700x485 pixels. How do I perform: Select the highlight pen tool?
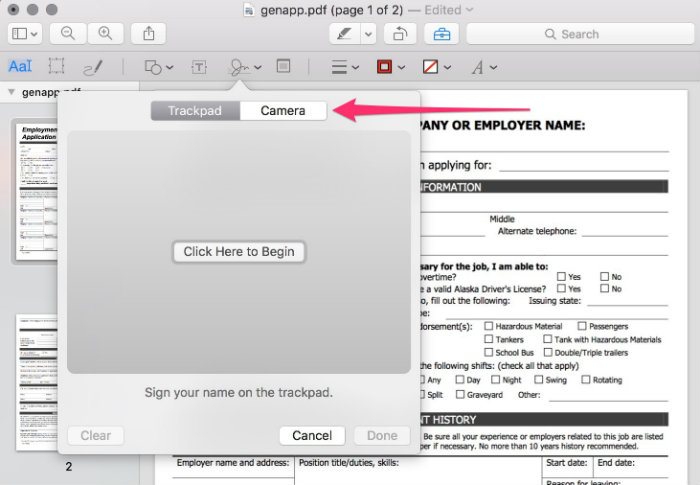tap(344, 34)
